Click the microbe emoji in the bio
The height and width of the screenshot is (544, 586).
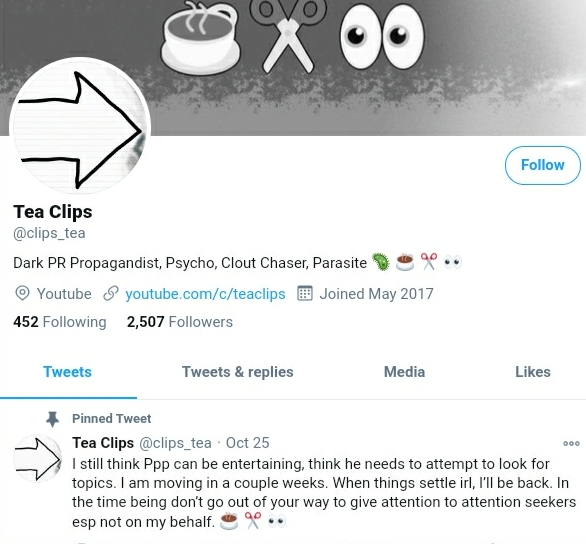[x=381, y=262]
